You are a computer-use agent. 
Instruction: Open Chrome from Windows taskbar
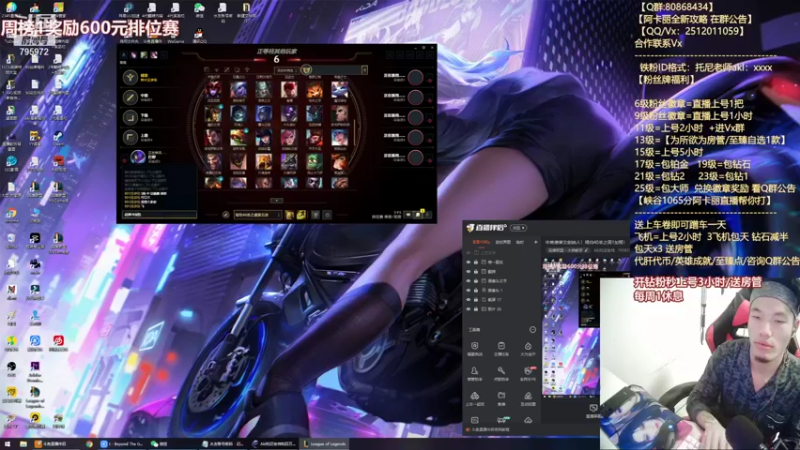[x=89, y=444]
